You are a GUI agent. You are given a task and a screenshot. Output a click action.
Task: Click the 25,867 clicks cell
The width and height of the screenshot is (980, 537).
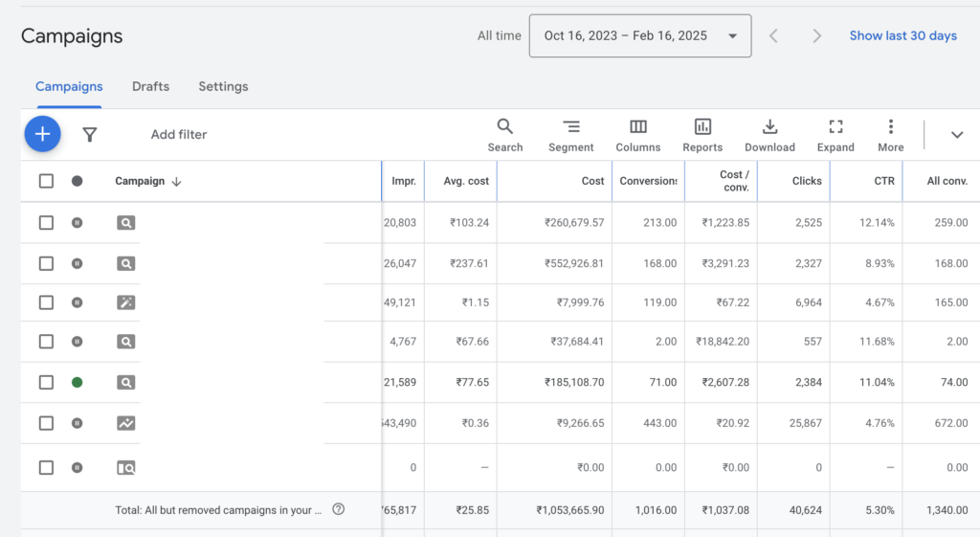(805, 422)
